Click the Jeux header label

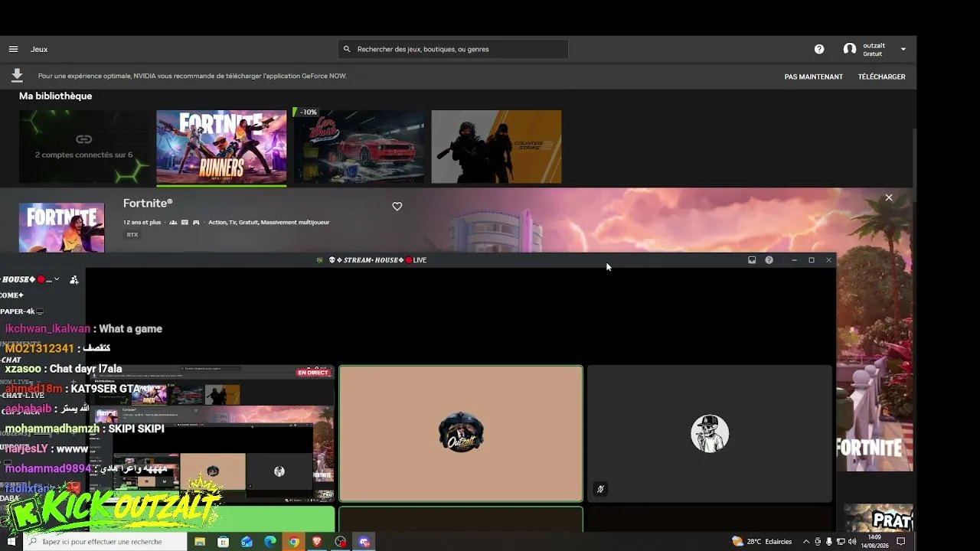(x=39, y=49)
